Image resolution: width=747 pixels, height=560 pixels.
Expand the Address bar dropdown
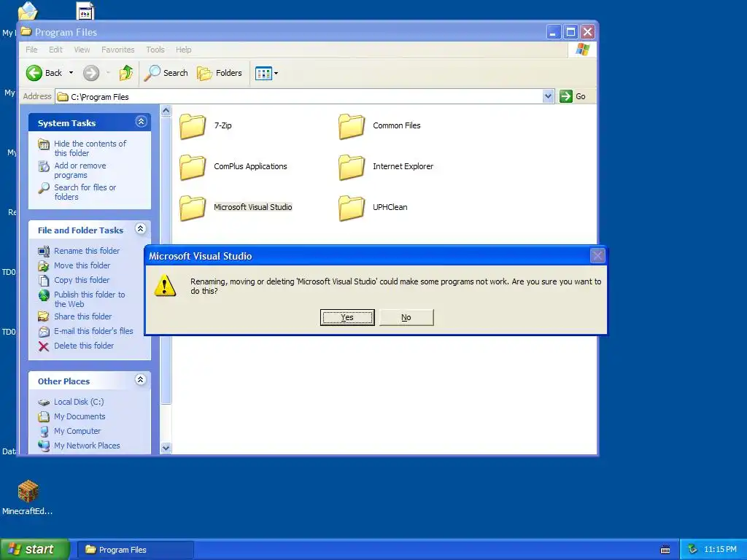click(x=548, y=96)
